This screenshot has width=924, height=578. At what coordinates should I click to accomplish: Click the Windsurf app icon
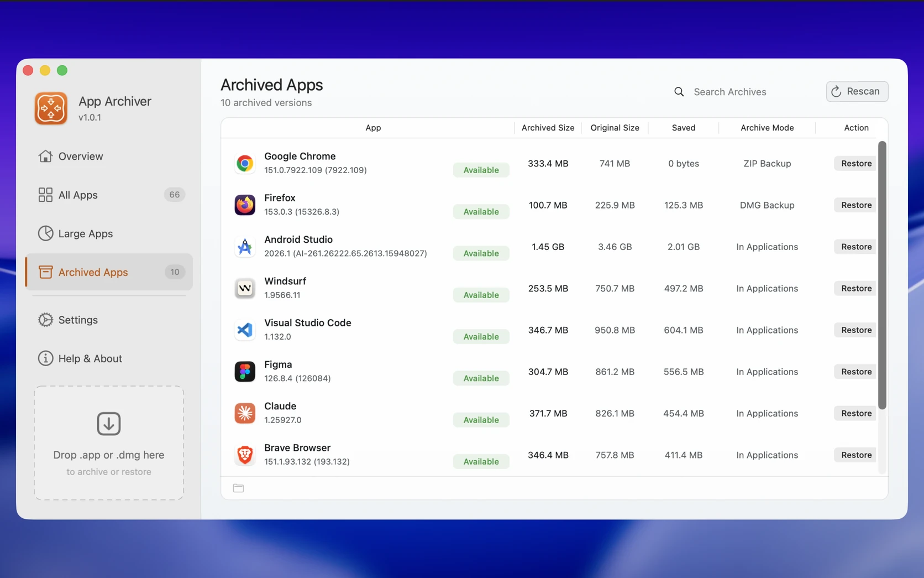(245, 288)
